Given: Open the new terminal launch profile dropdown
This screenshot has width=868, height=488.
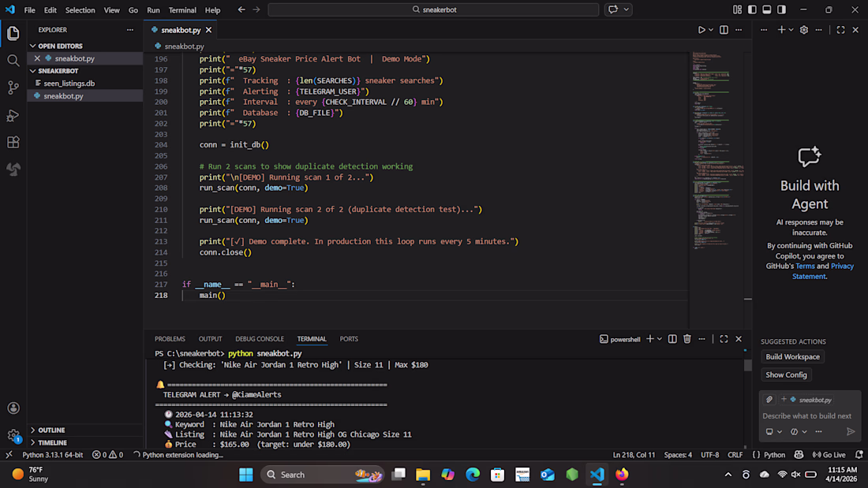Looking at the screenshot, I should (x=660, y=339).
